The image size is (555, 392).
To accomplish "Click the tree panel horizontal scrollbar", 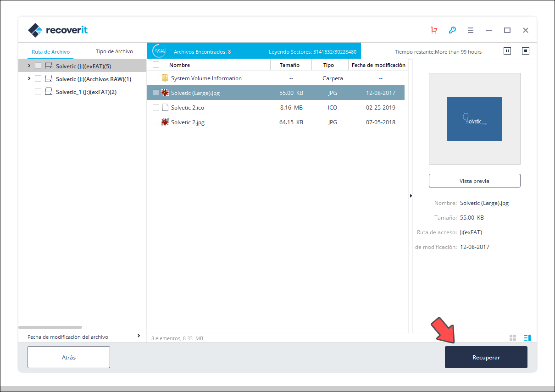I will pos(50,327).
